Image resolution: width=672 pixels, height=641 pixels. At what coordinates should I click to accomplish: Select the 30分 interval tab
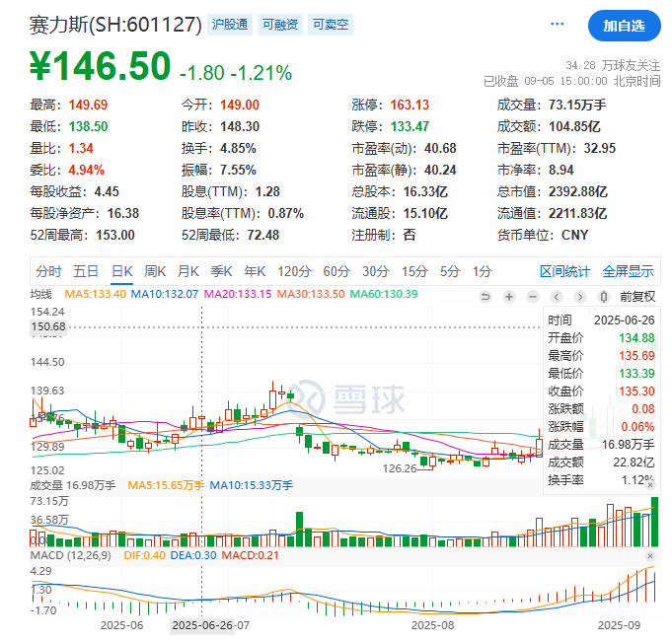(x=375, y=271)
